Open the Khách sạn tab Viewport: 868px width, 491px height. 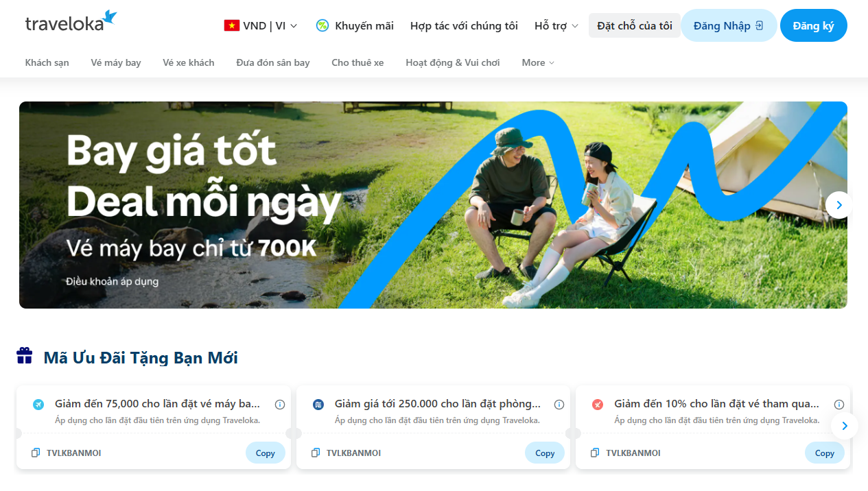coord(47,62)
